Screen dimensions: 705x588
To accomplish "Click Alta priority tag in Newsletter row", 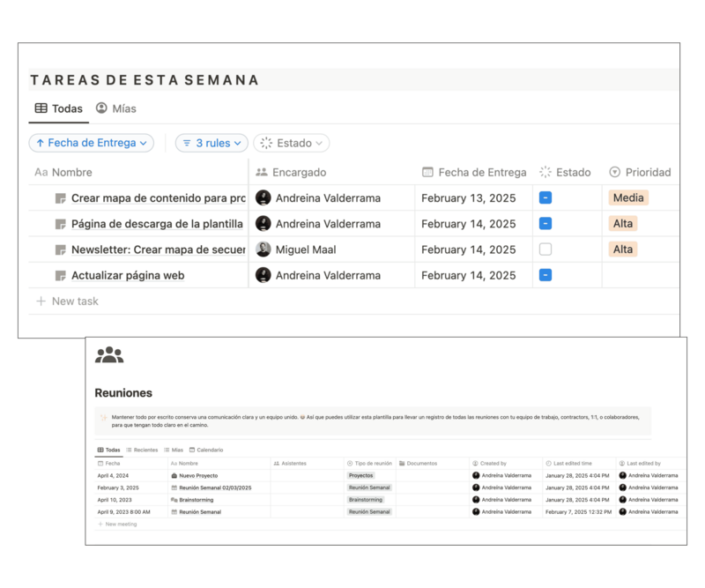I will click(x=623, y=249).
